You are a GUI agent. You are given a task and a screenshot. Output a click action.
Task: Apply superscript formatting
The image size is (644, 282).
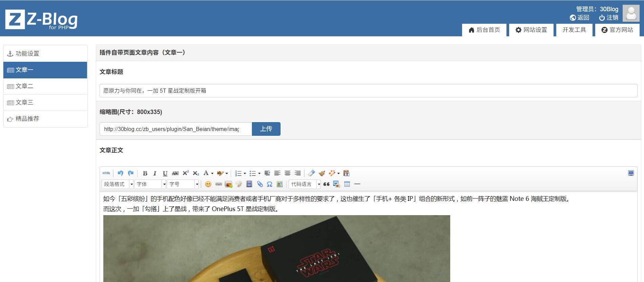pyautogui.click(x=186, y=173)
